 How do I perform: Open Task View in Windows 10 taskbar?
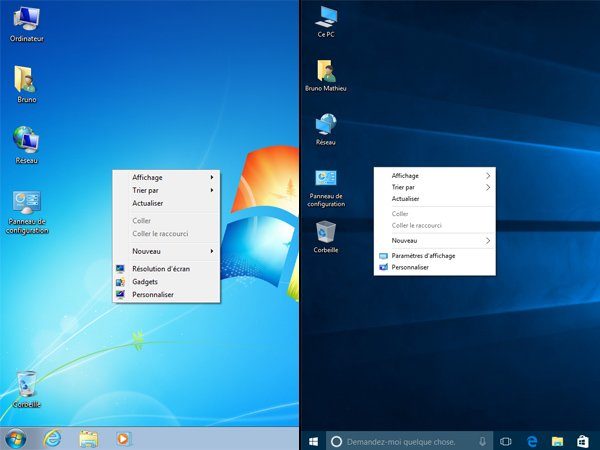505,442
